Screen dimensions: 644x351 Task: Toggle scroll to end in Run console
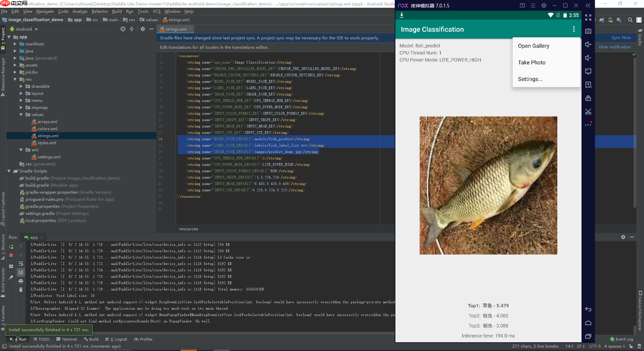tap(21, 272)
